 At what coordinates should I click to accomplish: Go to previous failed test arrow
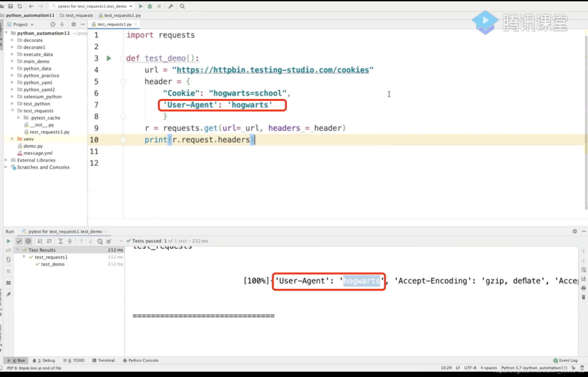[81, 241]
